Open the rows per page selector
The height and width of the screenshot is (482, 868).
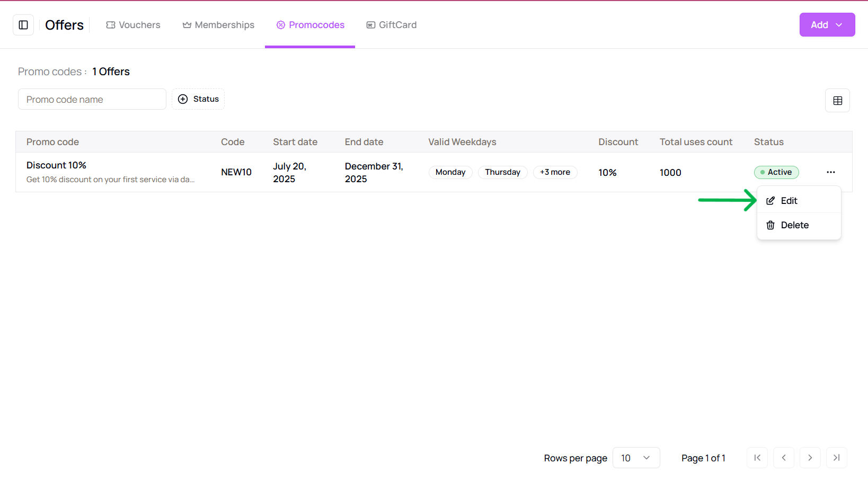point(636,458)
